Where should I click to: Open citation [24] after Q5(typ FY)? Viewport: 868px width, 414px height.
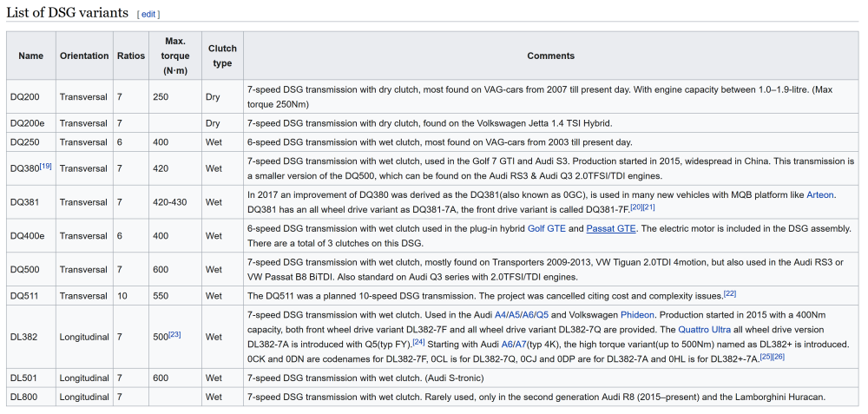click(418, 341)
